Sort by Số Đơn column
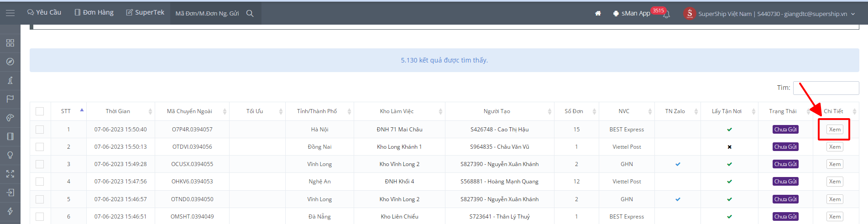 coord(576,111)
